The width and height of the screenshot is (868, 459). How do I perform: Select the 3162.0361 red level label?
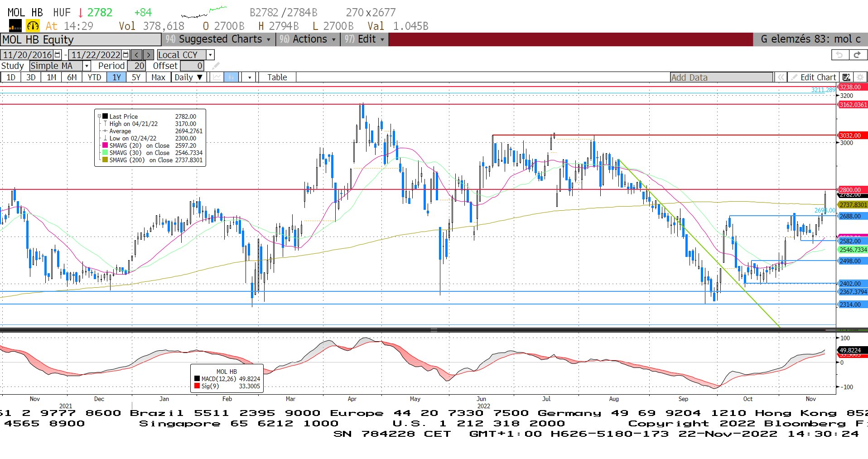(x=852, y=105)
